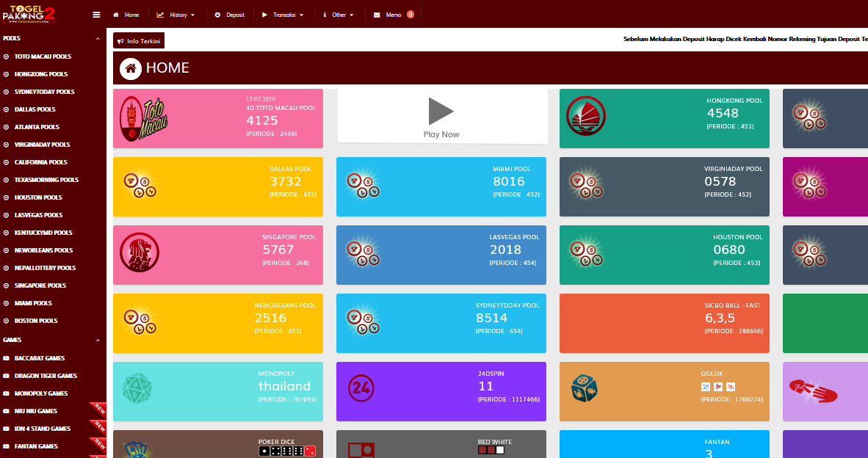Collapse the POOLS sidebar section chevron

98,39
